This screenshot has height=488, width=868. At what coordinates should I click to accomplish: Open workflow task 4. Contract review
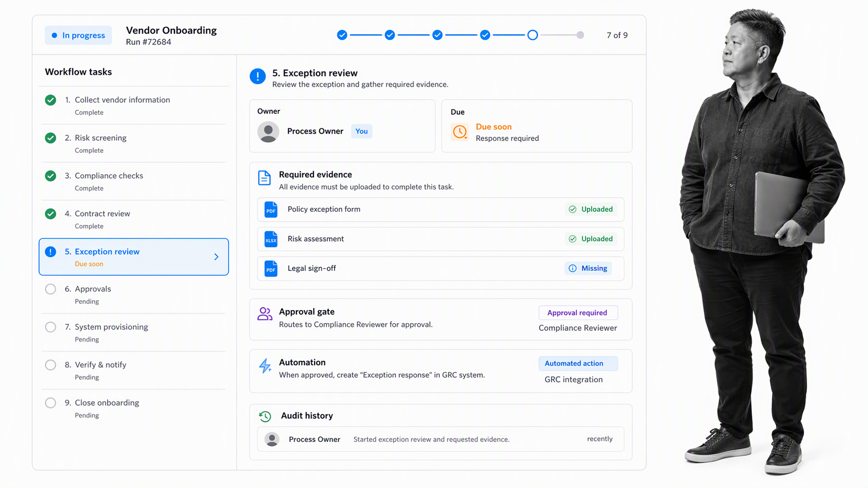133,219
